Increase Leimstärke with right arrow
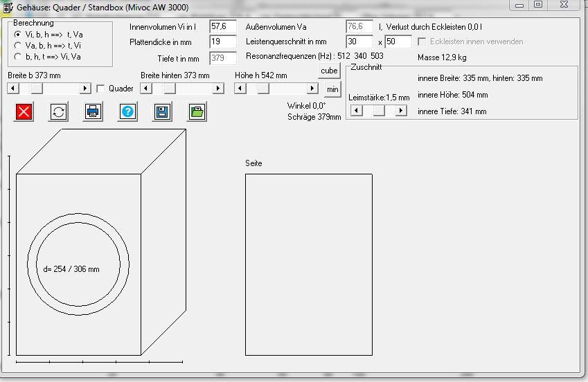The height and width of the screenshot is (382, 588). tap(401, 111)
